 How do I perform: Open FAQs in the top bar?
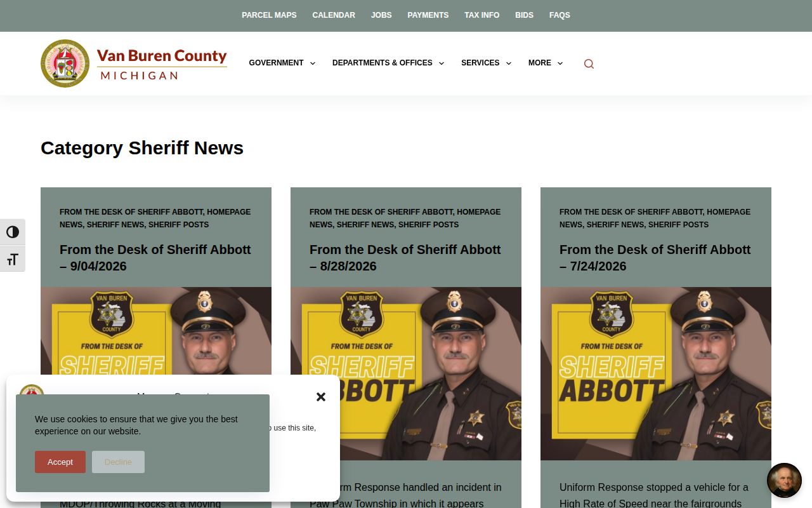pos(560,15)
